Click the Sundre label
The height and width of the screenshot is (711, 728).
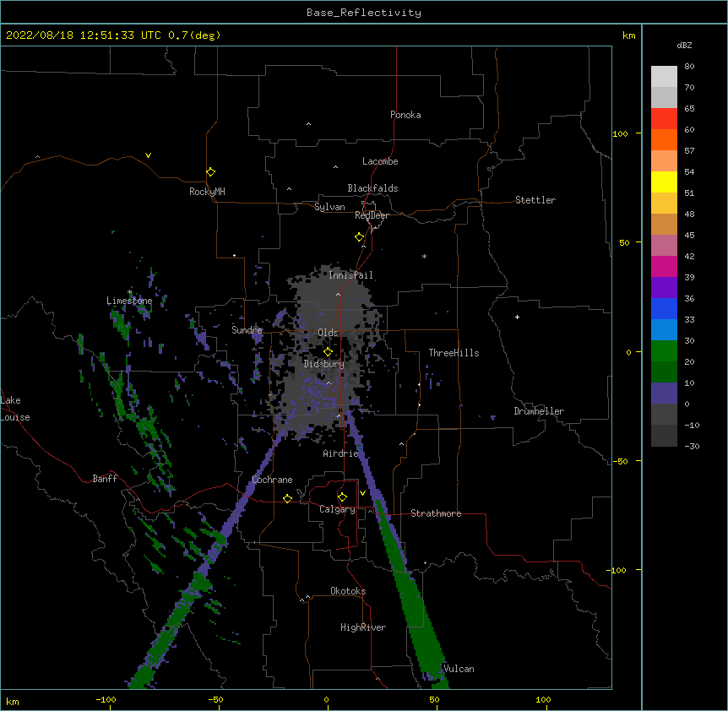247,330
